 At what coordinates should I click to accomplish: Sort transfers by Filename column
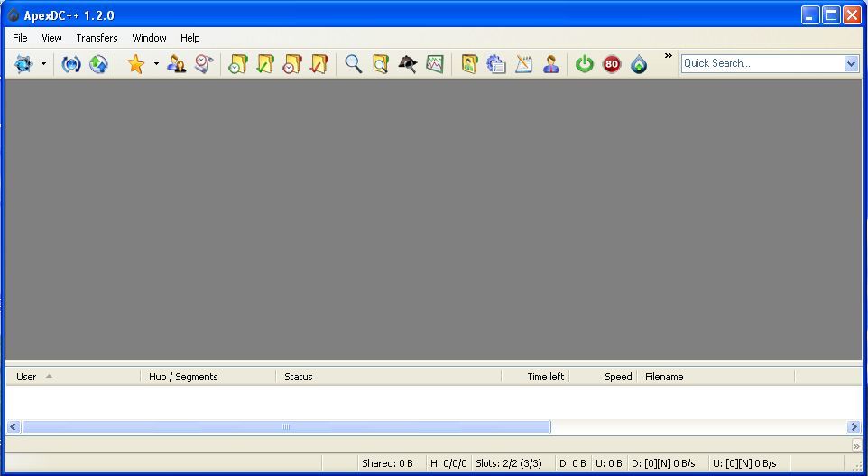pyautogui.click(x=716, y=377)
